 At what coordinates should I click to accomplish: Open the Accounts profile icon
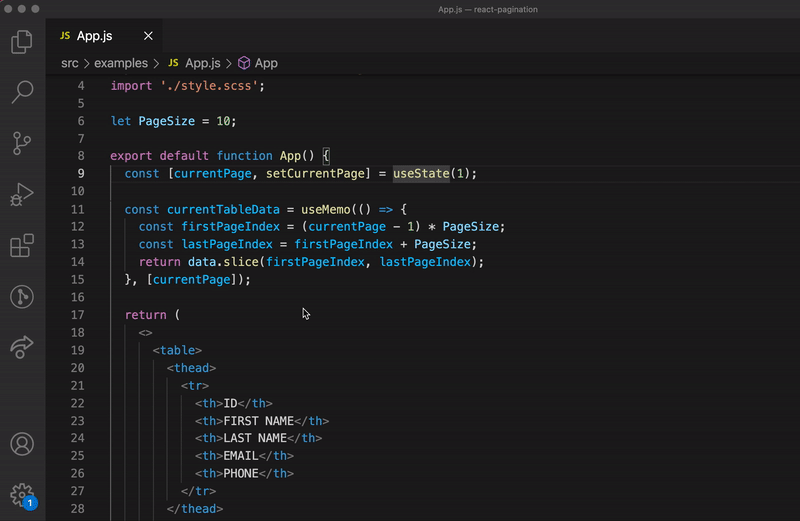[x=22, y=444]
